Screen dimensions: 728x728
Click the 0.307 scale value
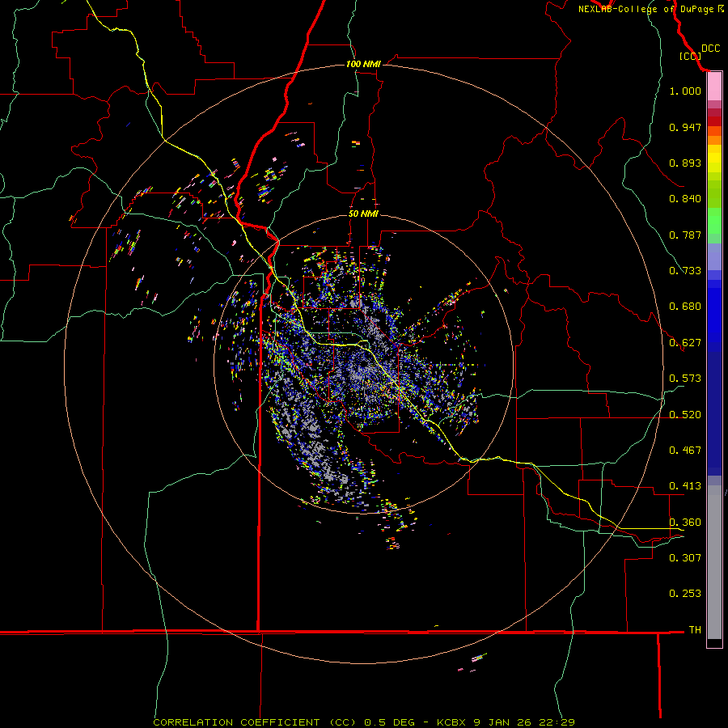click(685, 557)
